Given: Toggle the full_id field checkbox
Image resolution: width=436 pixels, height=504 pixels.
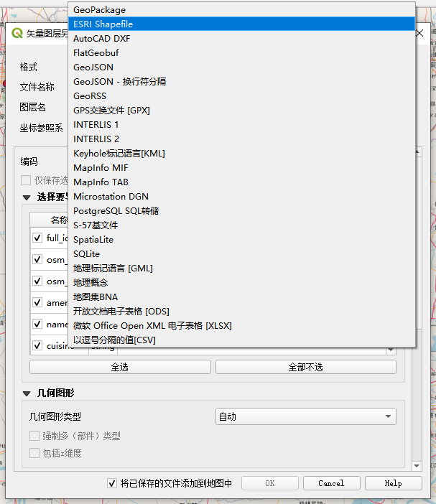Looking at the screenshot, I should tap(37, 238).
